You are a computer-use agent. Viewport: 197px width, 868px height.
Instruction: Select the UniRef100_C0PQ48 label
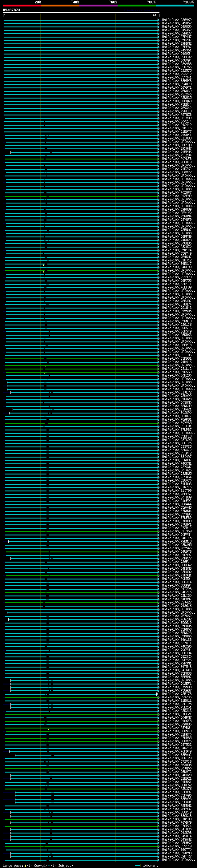pyautogui.click(x=176, y=101)
